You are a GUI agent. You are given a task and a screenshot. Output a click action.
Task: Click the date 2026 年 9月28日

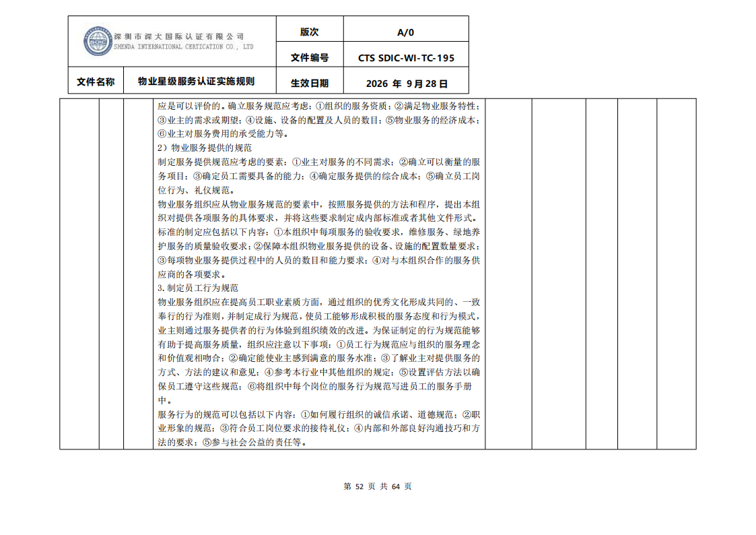(407, 84)
